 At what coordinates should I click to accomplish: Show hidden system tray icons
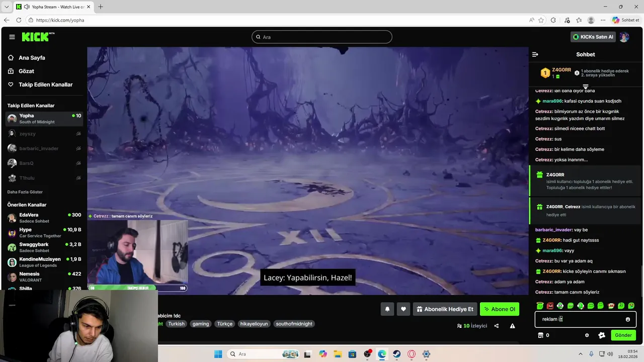[580, 354]
